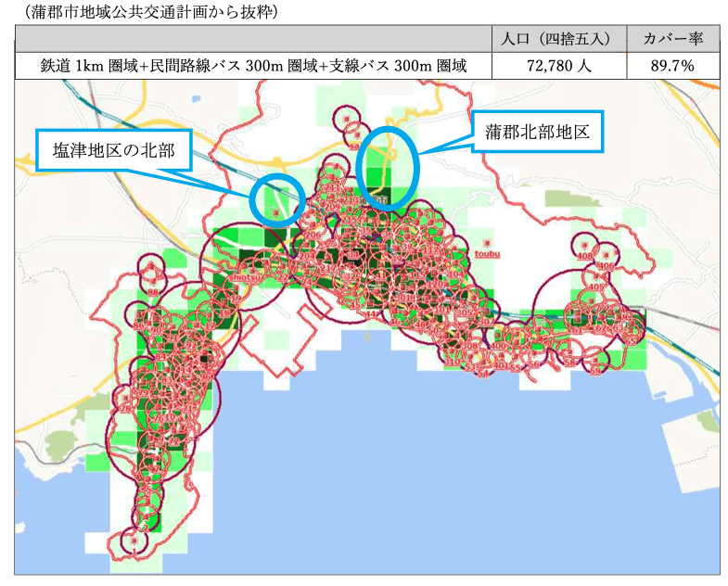
Task: Click bus stop label 86
Action: click(138, 326)
